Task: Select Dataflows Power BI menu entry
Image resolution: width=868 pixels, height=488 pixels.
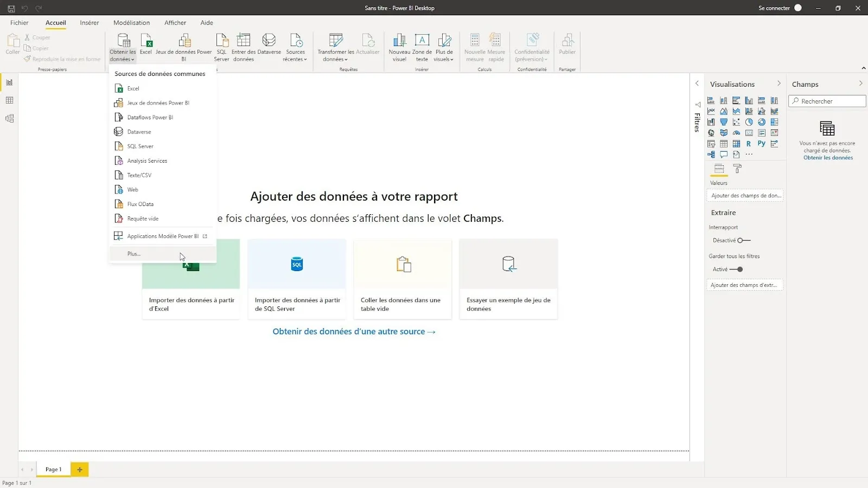Action: pyautogui.click(x=163, y=117)
